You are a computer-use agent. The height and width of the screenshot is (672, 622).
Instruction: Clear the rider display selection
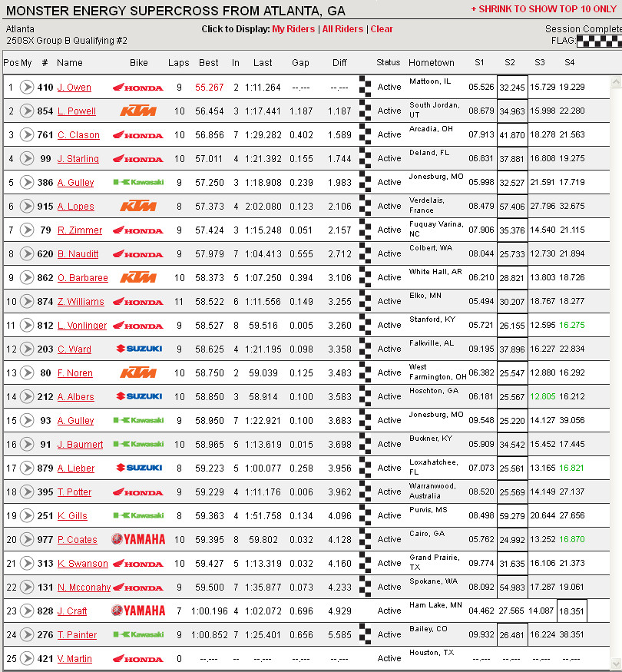pos(382,29)
